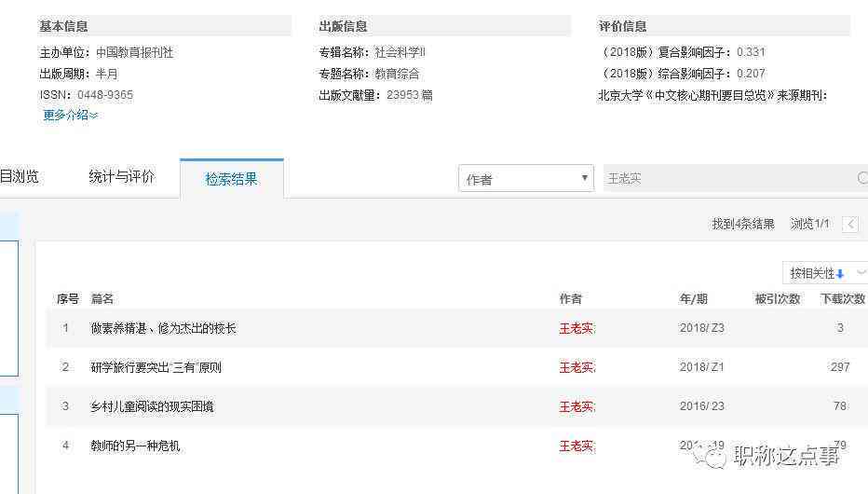The image size is (868, 494).
Task: Click 主办单位 value 中国教育报刊社
Action: [134, 52]
